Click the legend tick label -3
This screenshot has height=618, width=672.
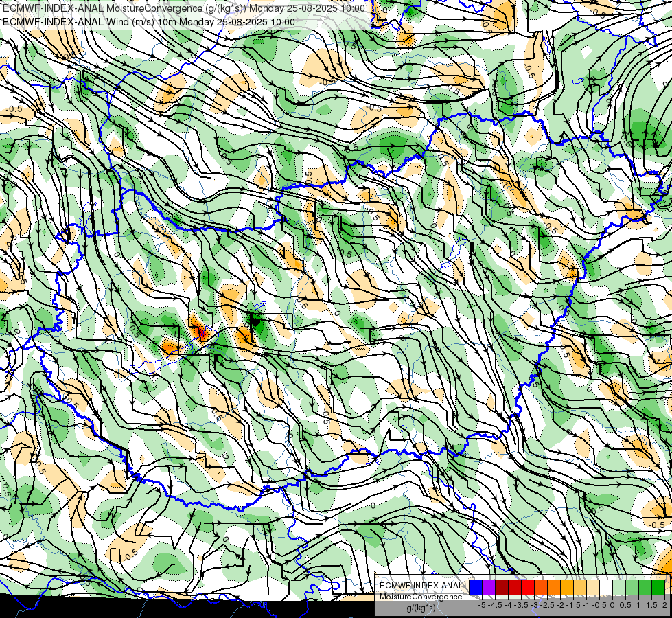[535, 605]
